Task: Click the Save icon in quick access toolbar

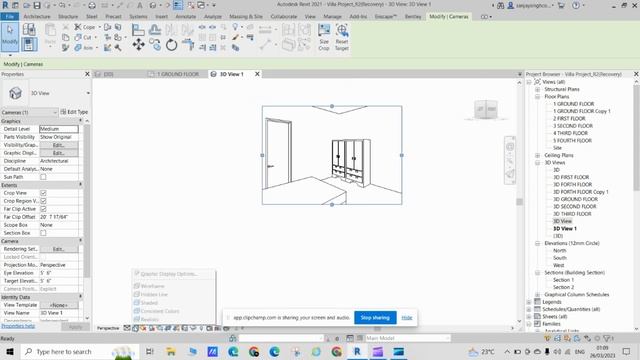Action: tap(37, 5)
